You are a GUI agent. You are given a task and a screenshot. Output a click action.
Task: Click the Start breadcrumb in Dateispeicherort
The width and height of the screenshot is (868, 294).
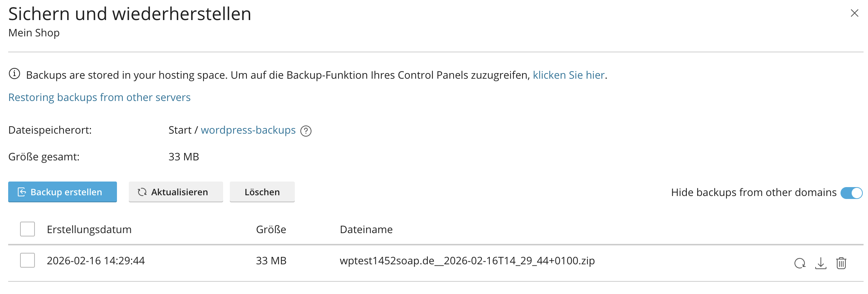point(180,130)
